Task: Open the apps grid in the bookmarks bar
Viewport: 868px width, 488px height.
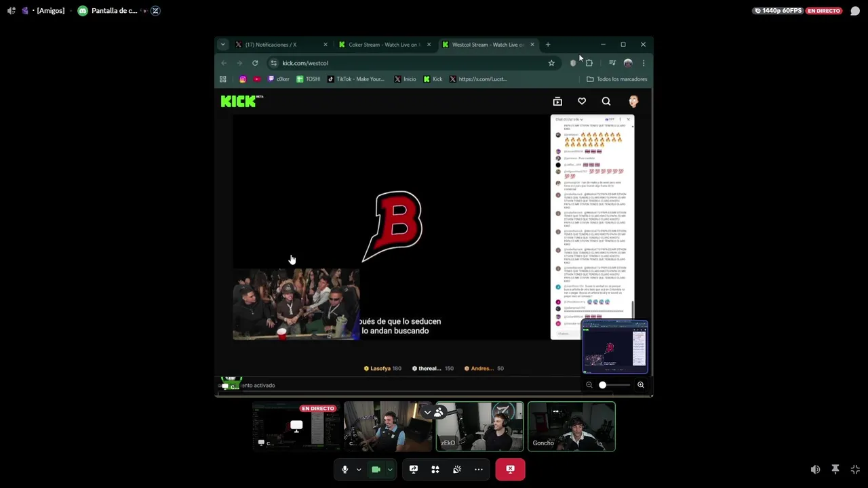Action: pos(222,79)
